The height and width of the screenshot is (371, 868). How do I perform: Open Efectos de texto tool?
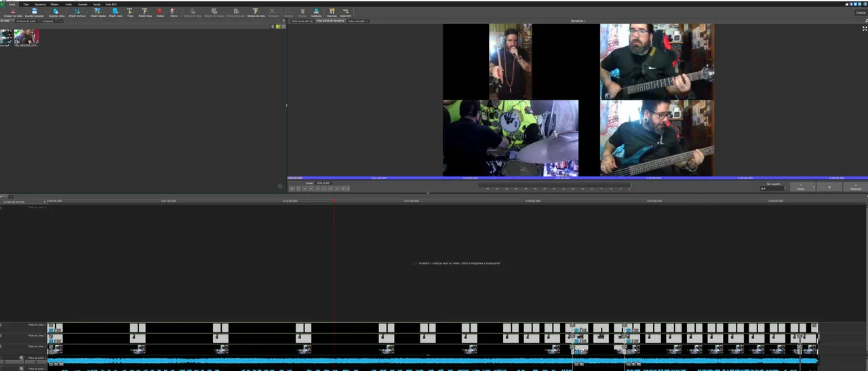pyautogui.click(x=256, y=12)
